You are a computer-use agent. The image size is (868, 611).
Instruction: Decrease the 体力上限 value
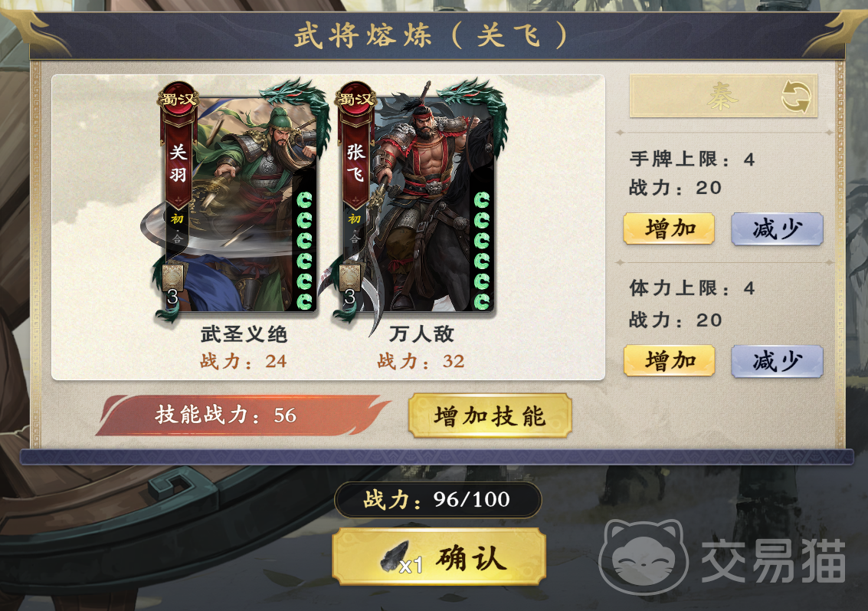click(x=777, y=361)
